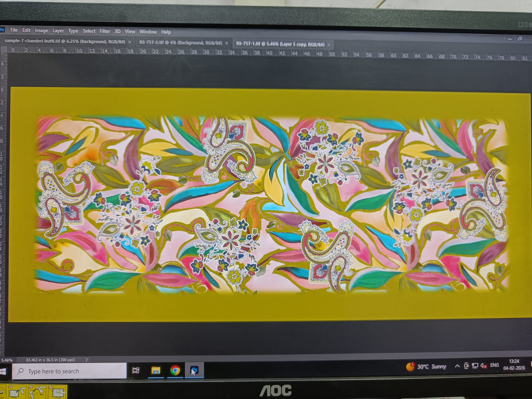Screen dimensions: 532x399
Task: Click the Type here to search box
Action: (x=70, y=371)
